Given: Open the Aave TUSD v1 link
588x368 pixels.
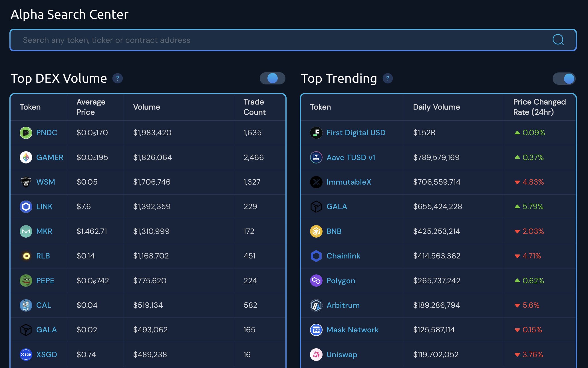Looking at the screenshot, I should (351, 157).
